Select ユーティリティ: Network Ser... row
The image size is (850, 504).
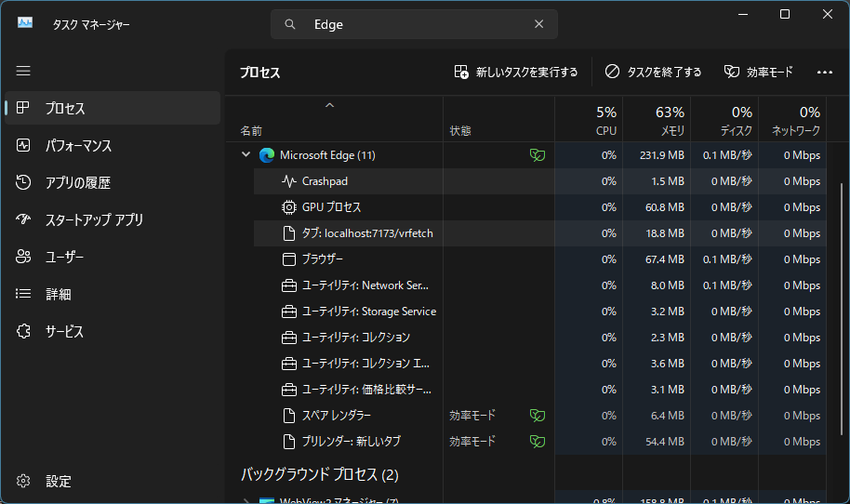[x=540, y=285]
